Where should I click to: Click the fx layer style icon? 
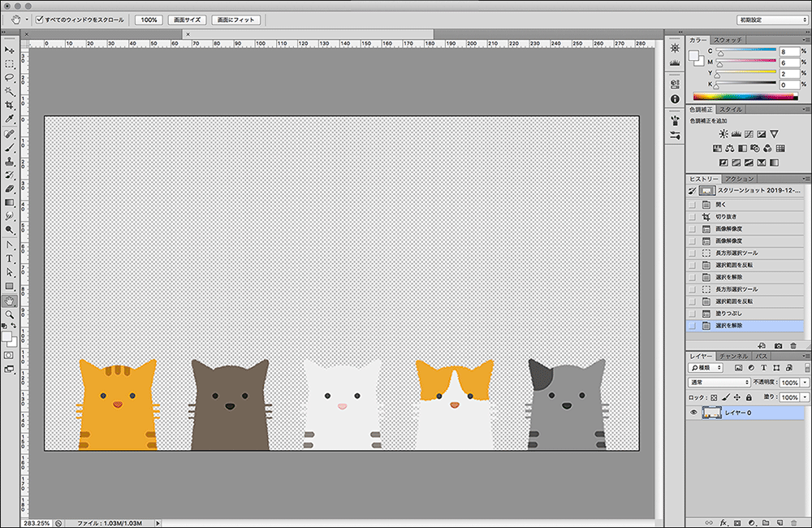pos(722,522)
